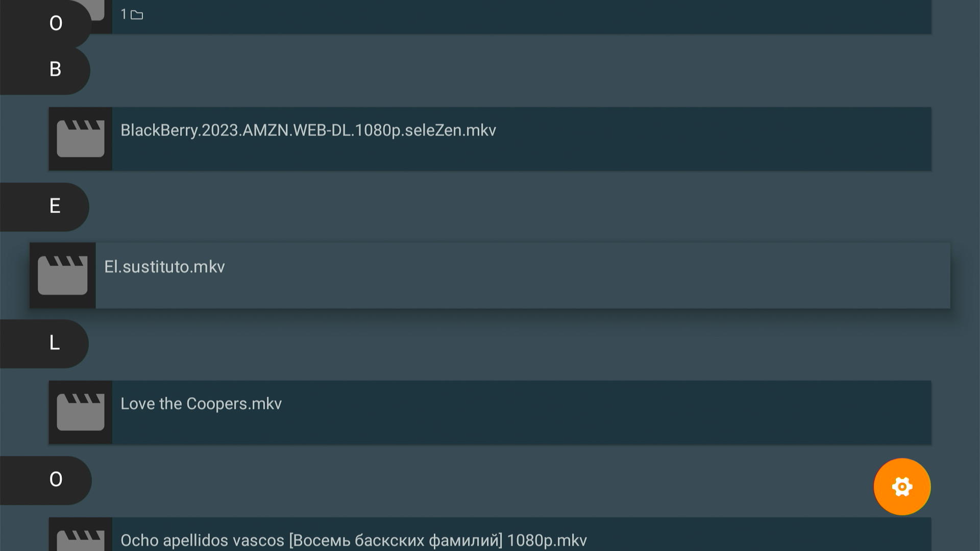
Task: Select the E section header
Action: pos(55,206)
